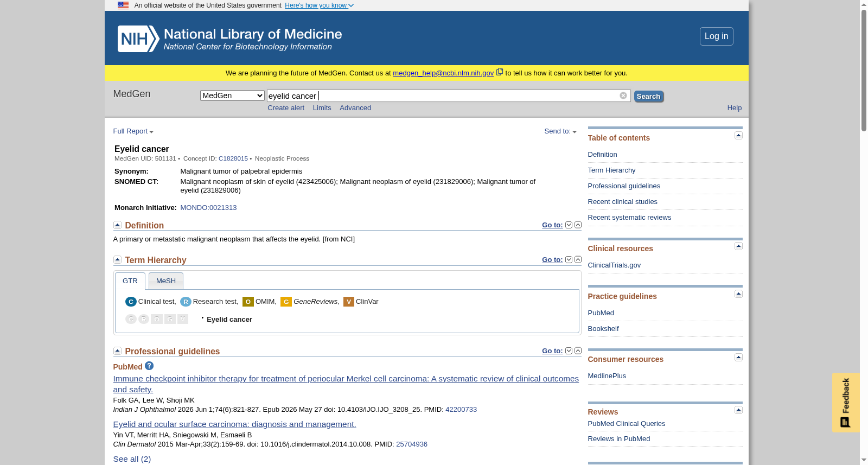This screenshot has width=868, height=465.
Task: Jump down arrow in Term Hierarchy header
Action: click(x=569, y=259)
